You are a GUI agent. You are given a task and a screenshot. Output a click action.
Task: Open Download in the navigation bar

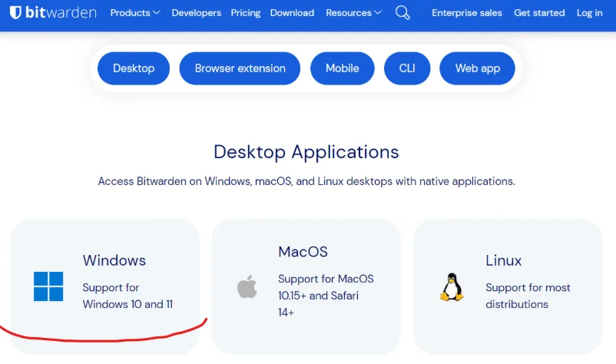click(292, 13)
